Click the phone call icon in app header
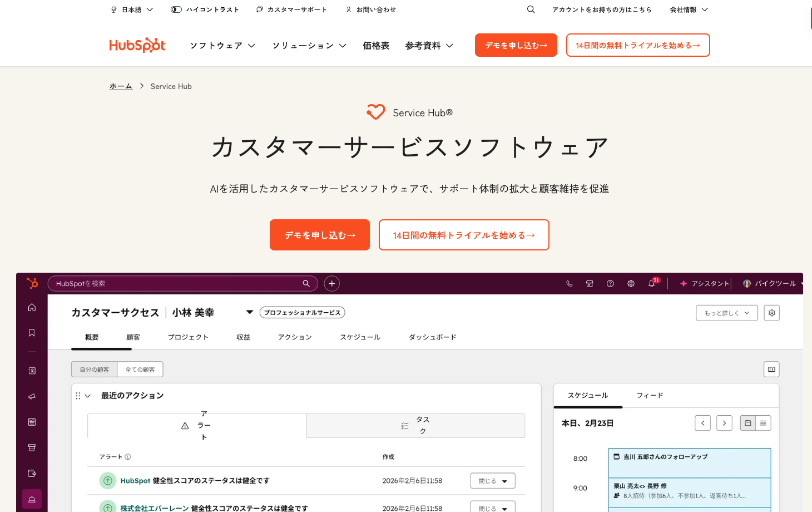Screen dimensions: 812x512 tap(569, 284)
